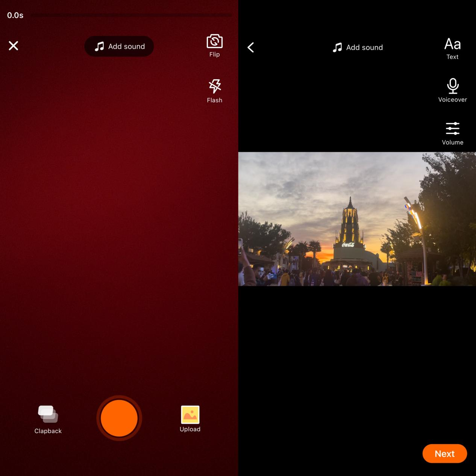Viewport: 476px width, 476px height.
Task: Click the 0.0s recording timer
Action: pos(15,15)
